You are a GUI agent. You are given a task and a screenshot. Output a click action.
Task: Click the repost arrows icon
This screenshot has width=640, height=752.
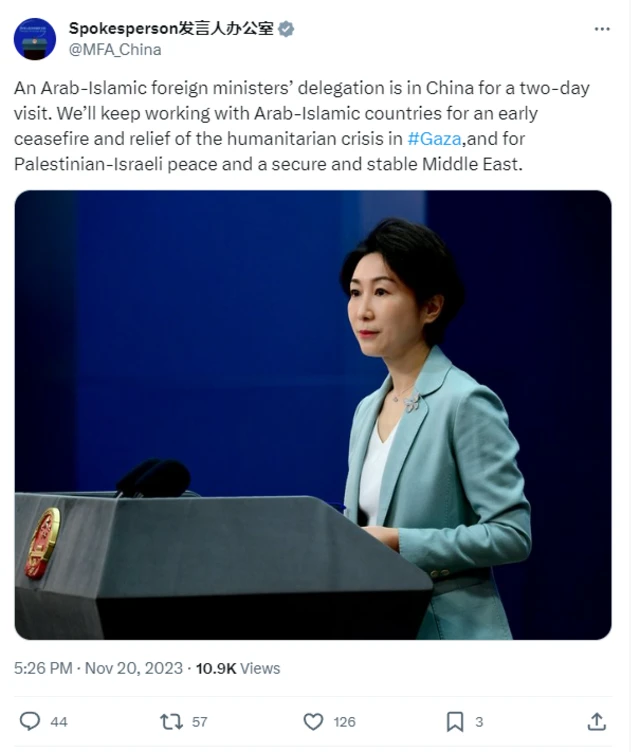click(171, 721)
